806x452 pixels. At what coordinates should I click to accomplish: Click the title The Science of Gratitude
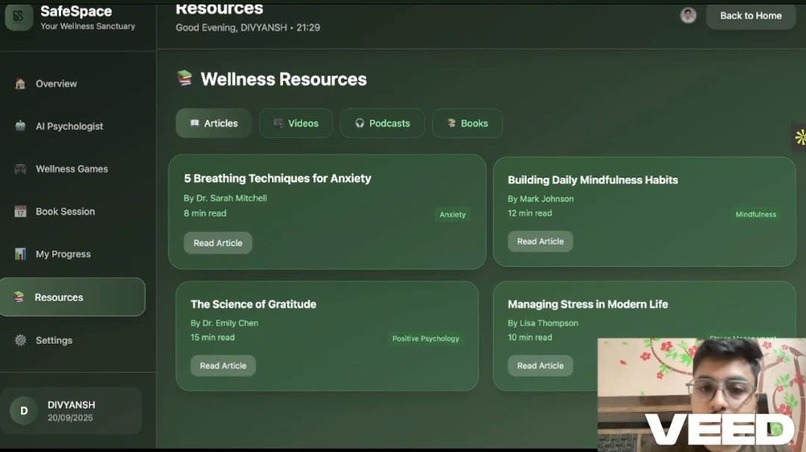click(253, 304)
